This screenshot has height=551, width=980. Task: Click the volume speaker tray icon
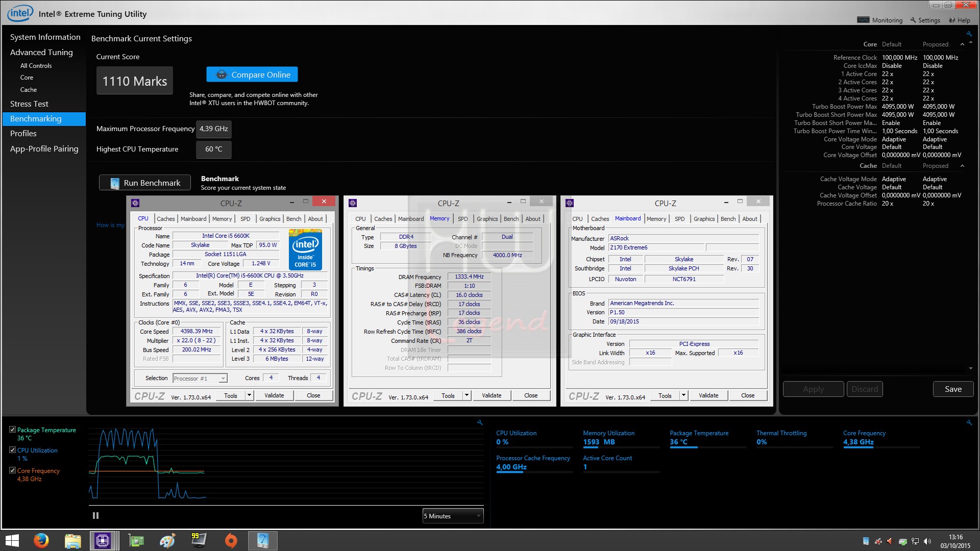[927, 541]
